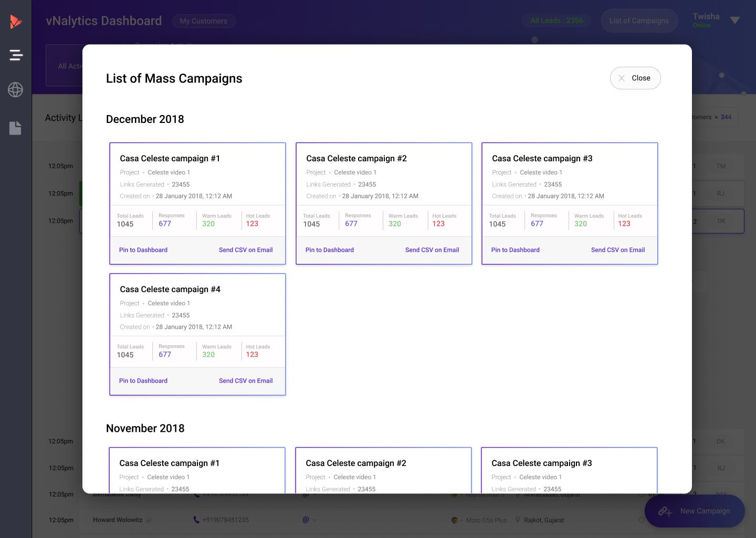The width and height of the screenshot is (756, 538).
Task: Click Warm Leads value 320 in December campaign #2
Action: 395,224
